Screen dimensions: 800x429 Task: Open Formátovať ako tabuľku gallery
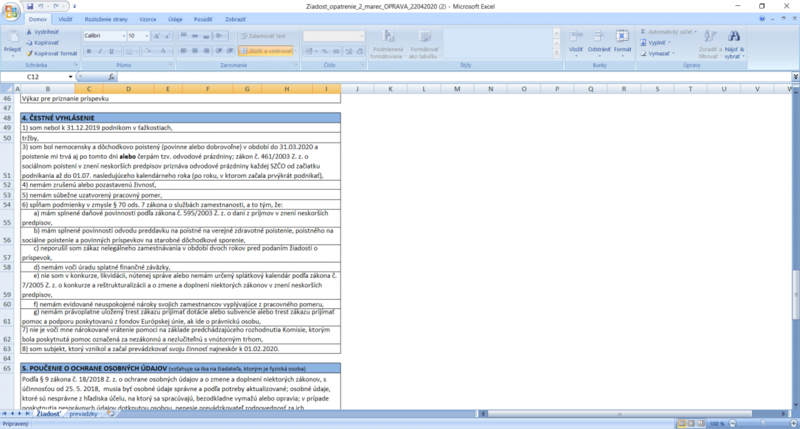pyautogui.click(x=424, y=44)
